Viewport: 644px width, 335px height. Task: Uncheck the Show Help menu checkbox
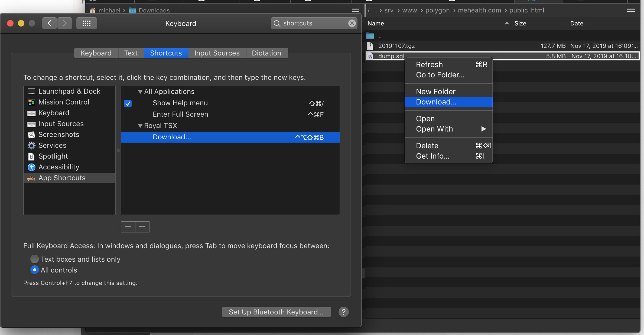(x=128, y=103)
